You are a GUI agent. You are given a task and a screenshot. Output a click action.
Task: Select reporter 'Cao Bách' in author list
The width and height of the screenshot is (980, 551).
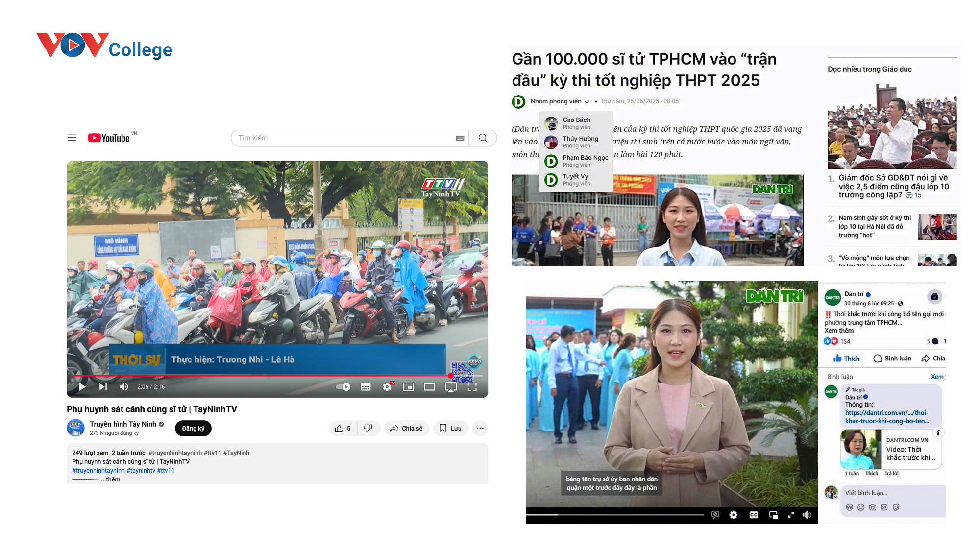[x=576, y=123]
